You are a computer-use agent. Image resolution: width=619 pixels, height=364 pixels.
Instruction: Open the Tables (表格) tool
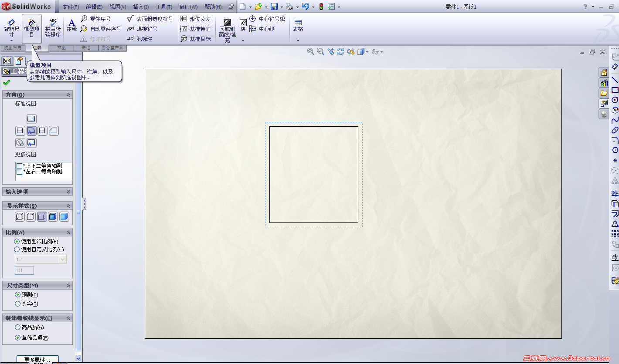298,25
